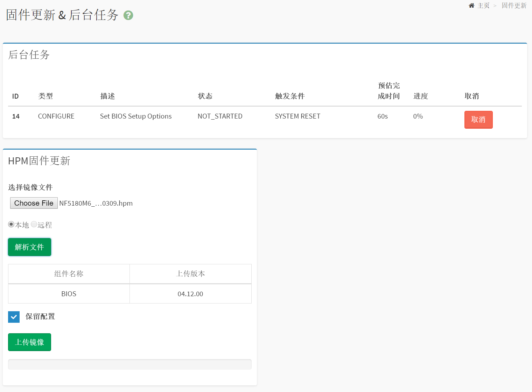Click Choose File to select image
Viewport: 532px width, 392px height.
(34, 203)
